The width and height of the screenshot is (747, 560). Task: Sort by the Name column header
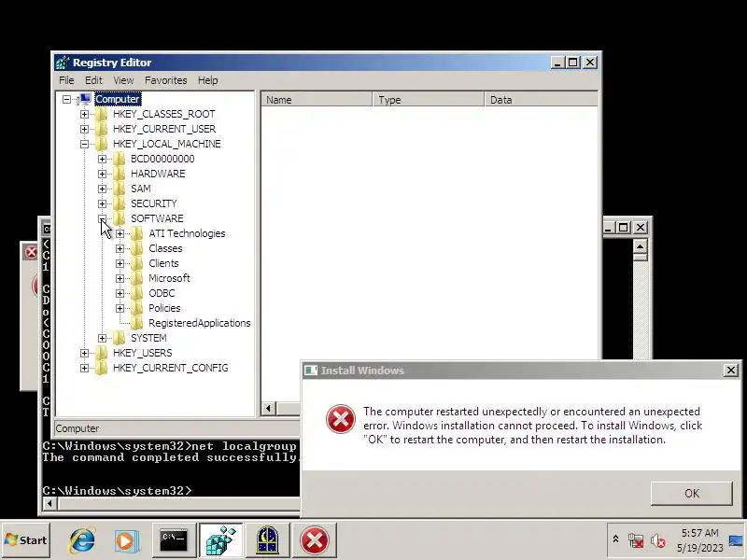tap(317, 100)
